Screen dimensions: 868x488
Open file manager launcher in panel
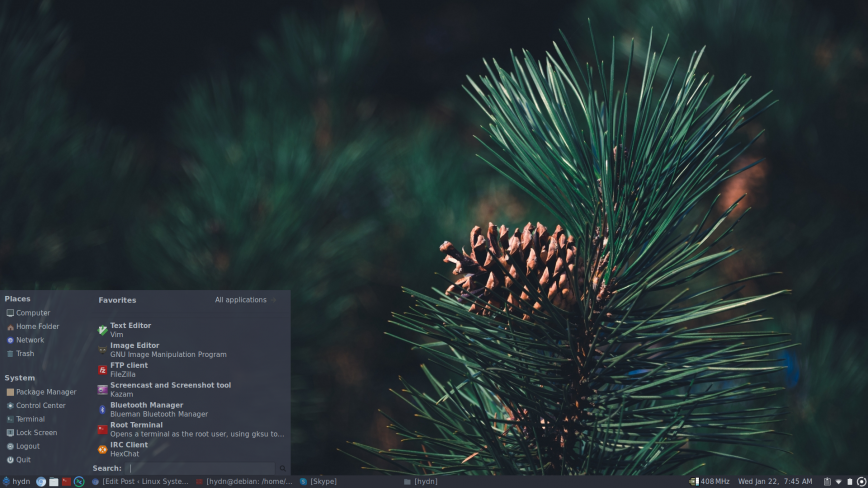tap(54, 481)
